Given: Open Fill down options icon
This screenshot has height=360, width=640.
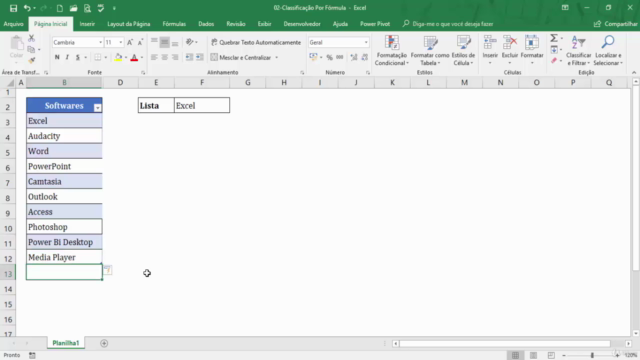Looking at the screenshot, I should click(554, 50).
